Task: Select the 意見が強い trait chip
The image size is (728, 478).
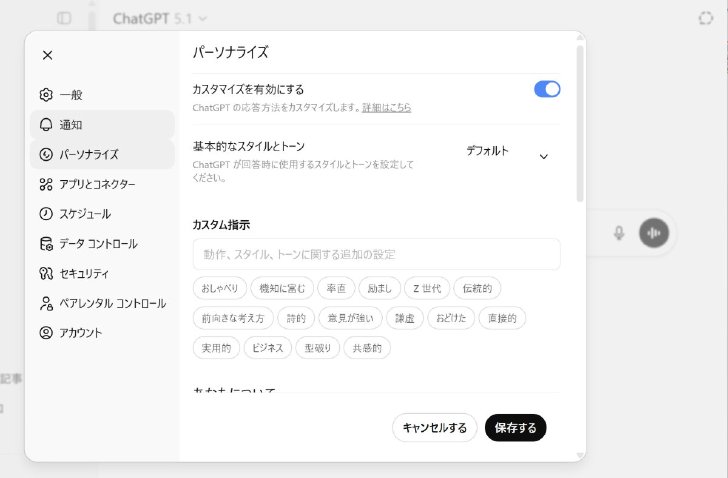Action: coord(351,318)
